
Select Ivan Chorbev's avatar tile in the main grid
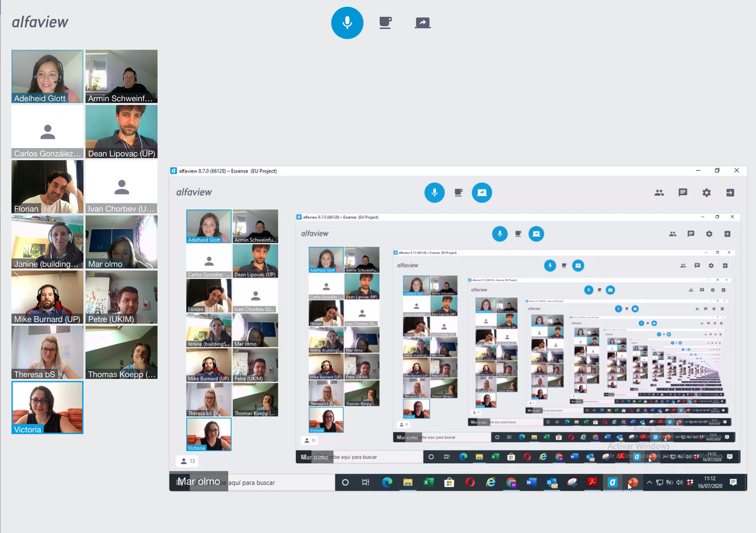tap(122, 187)
